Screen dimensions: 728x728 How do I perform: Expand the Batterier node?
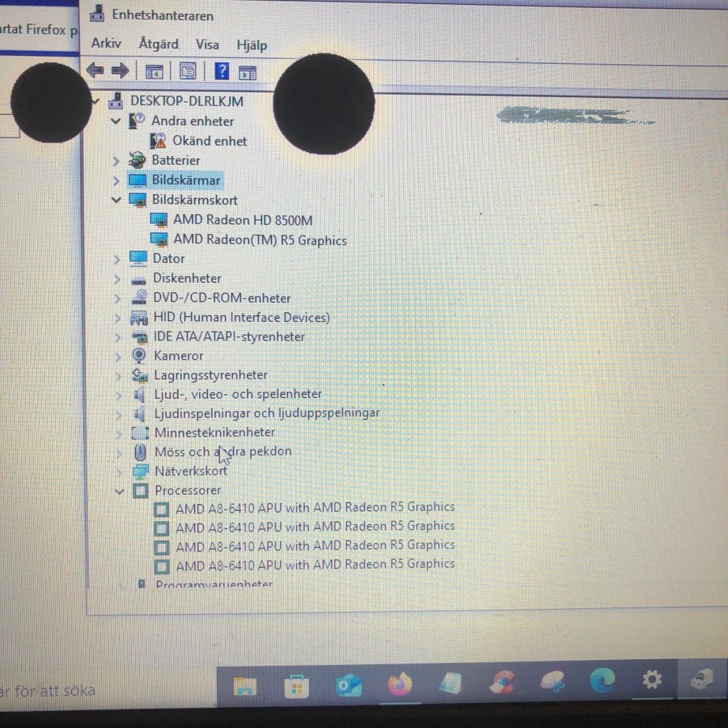click(116, 161)
